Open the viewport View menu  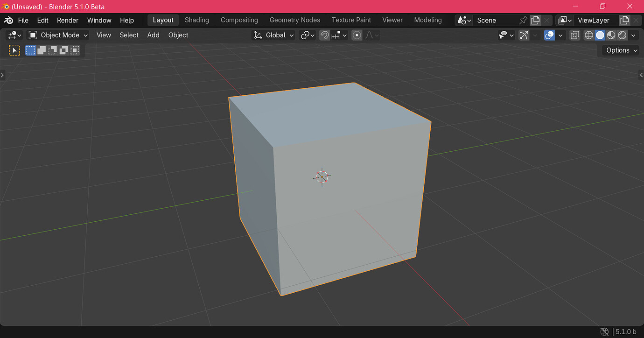104,35
